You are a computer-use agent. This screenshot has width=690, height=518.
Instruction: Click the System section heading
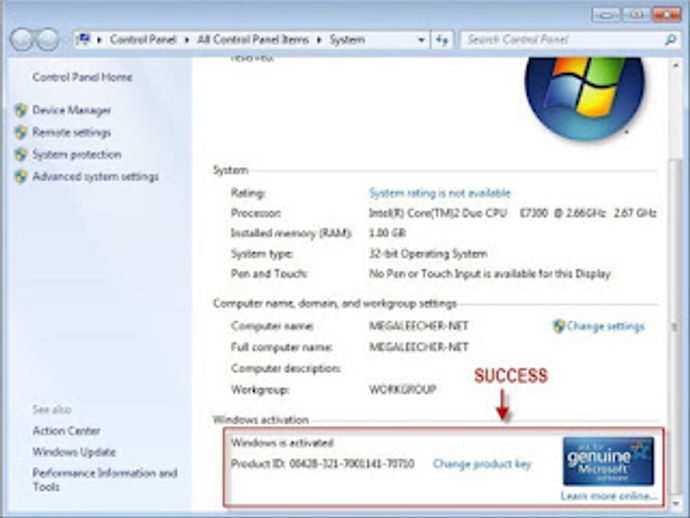pos(231,170)
